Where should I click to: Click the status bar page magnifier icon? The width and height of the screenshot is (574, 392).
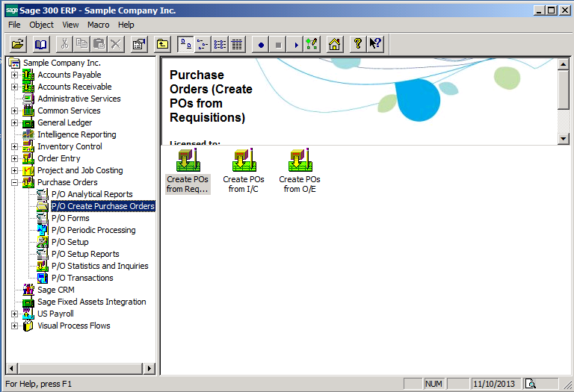[x=530, y=384]
